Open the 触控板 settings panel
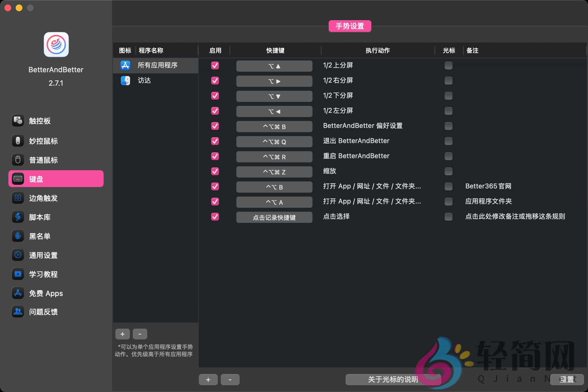The image size is (588, 392). pos(39,121)
